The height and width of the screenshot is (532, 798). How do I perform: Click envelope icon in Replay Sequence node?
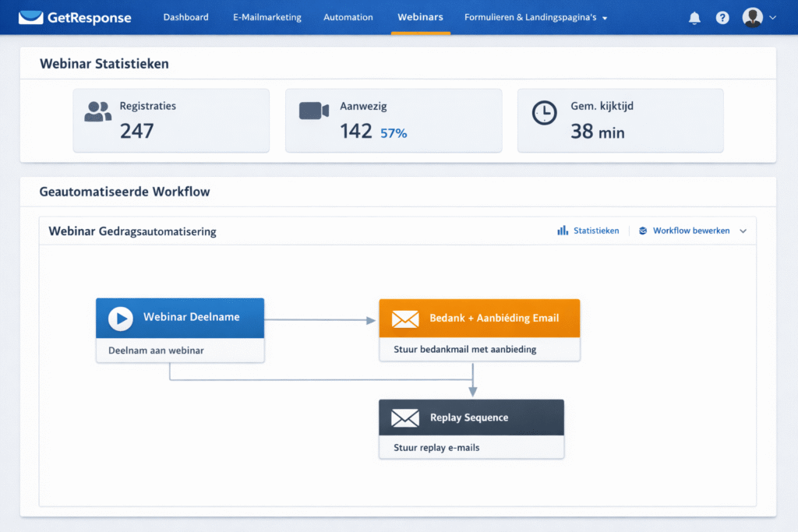pyautogui.click(x=405, y=418)
